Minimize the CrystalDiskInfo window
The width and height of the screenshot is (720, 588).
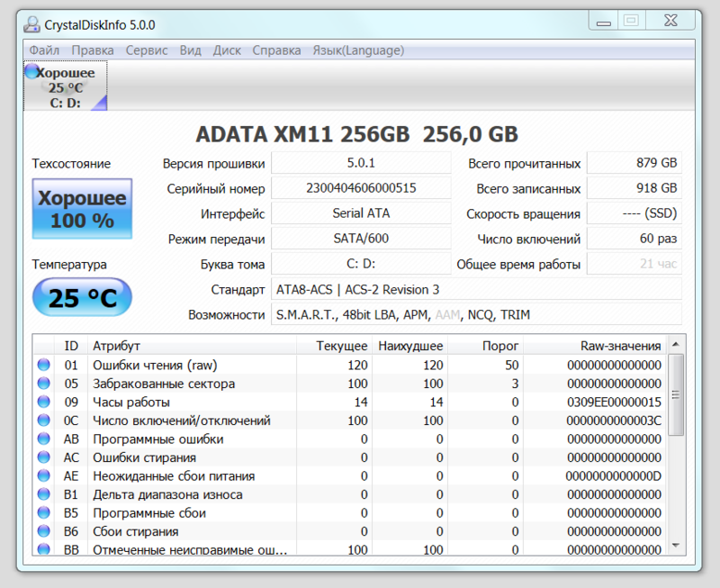tap(603, 21)
